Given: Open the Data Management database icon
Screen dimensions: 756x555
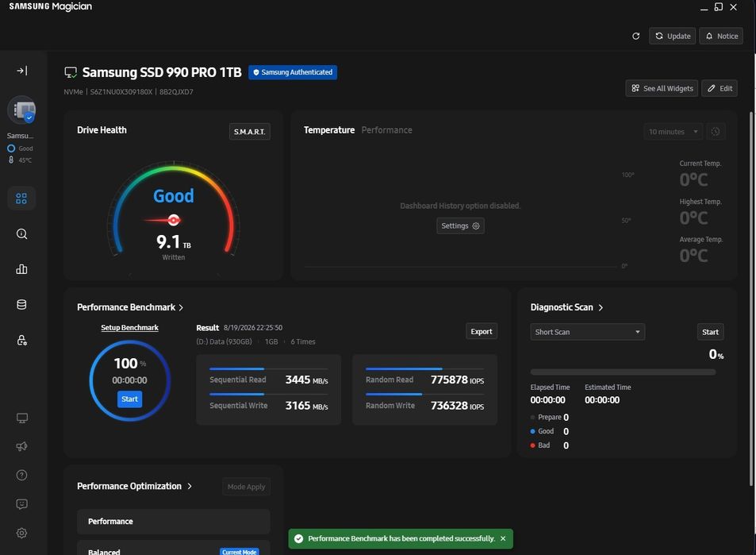Looking at the screenshot, I should click(x=21, y=305).
